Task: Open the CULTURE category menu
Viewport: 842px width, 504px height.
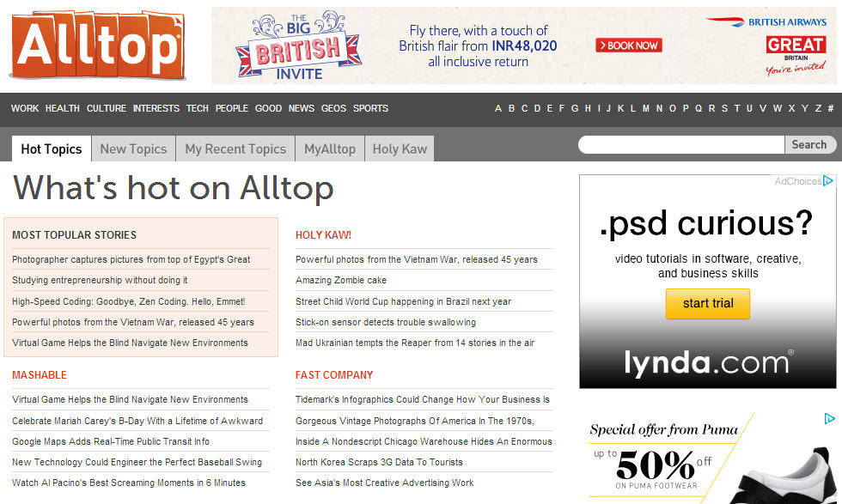Action: click(x=107, y=108)
